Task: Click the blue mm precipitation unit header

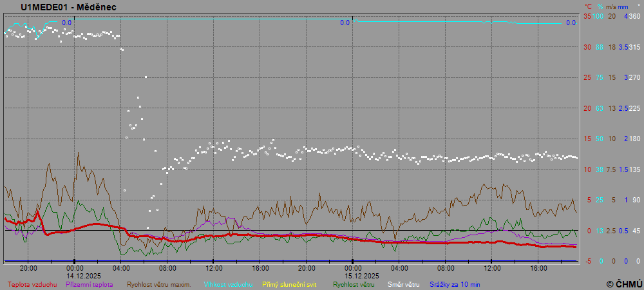Action: click(x=623, y=6)
